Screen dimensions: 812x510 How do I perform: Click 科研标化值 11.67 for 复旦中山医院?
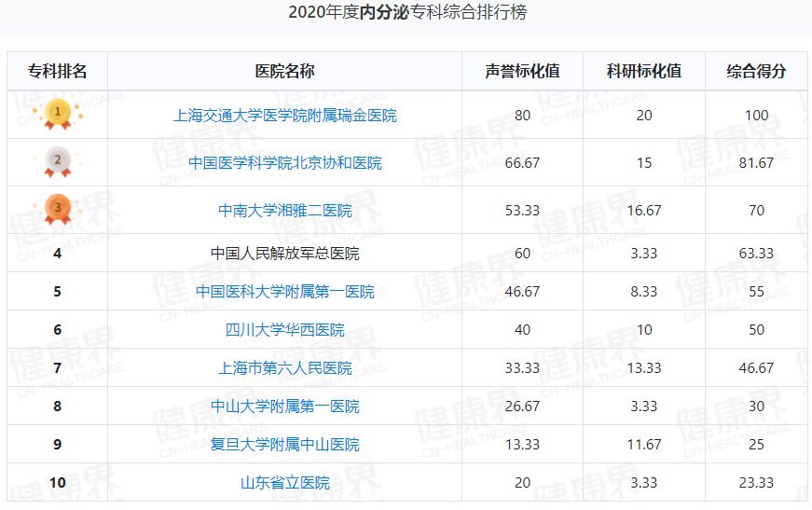644,445
